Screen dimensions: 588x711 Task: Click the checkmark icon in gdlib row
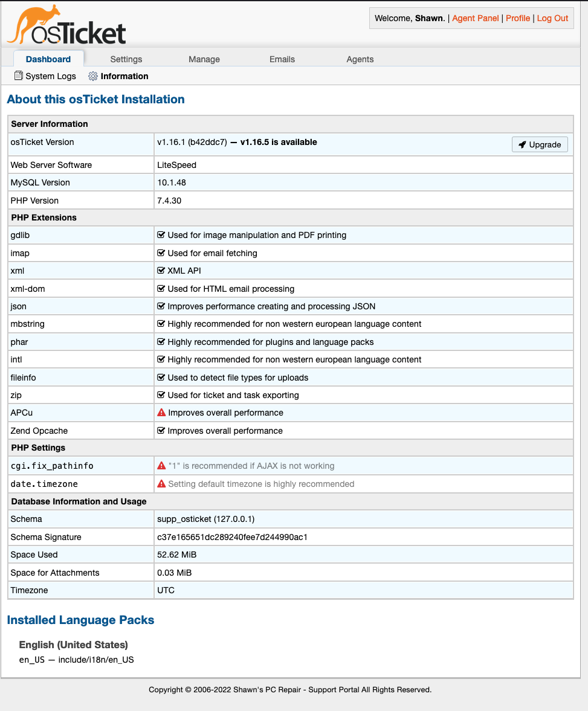point(161,235)
